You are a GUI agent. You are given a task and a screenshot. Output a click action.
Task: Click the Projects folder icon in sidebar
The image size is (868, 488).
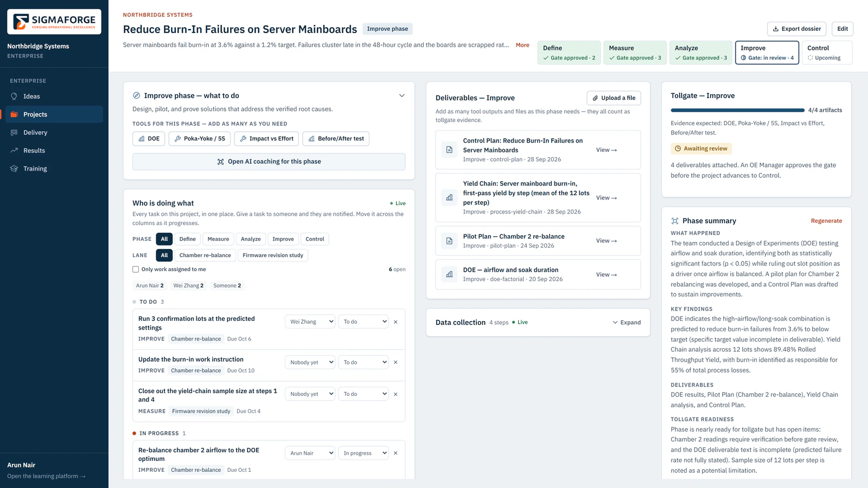14,114
